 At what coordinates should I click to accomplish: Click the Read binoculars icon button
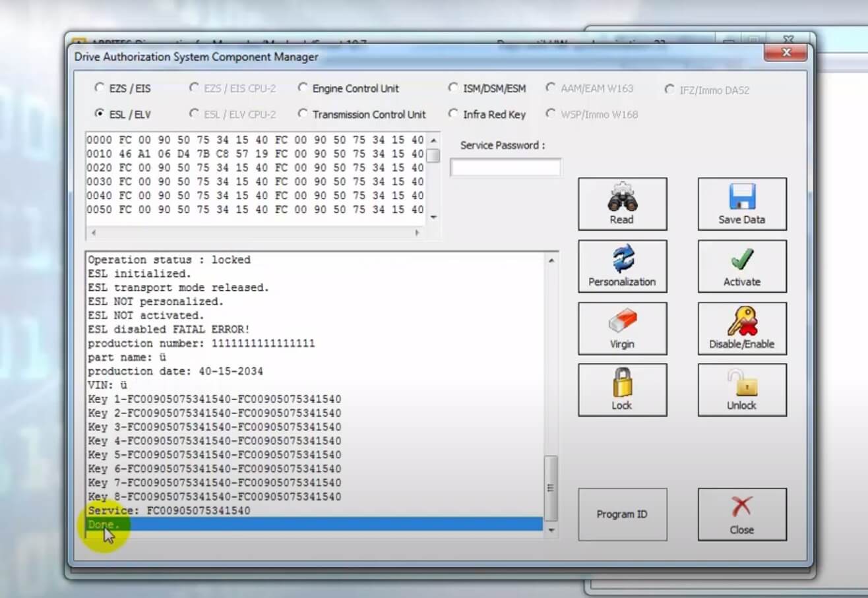tap(622, 198)
